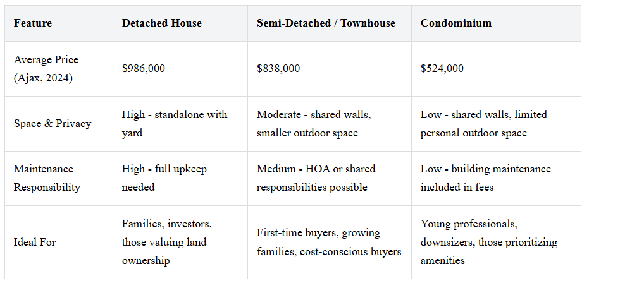Select the 'Young professionals, downsizers' cell
Image resolution: width=644 pixels, height=288 pixels.
coord(489,242)
